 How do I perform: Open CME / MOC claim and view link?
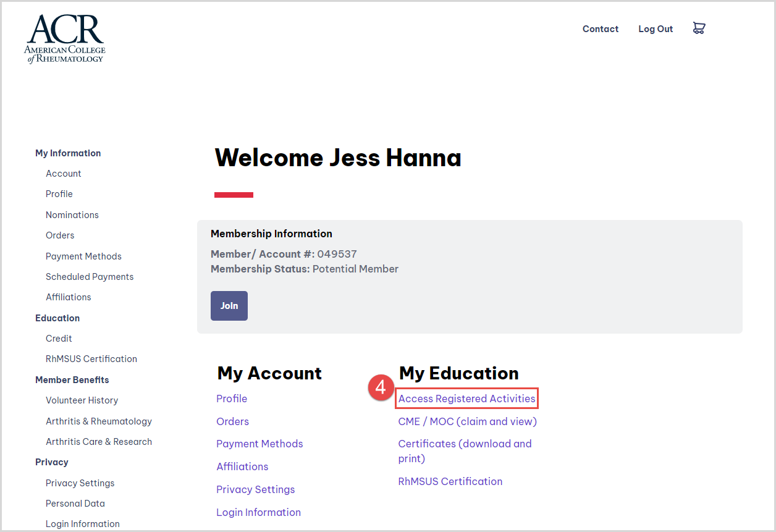click(468, 421)
